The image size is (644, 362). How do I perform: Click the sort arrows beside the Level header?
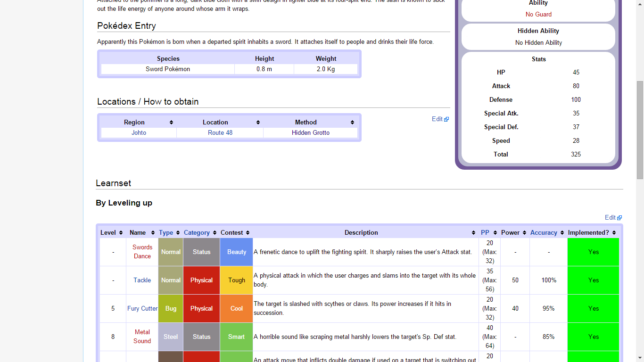coord(121,233)
